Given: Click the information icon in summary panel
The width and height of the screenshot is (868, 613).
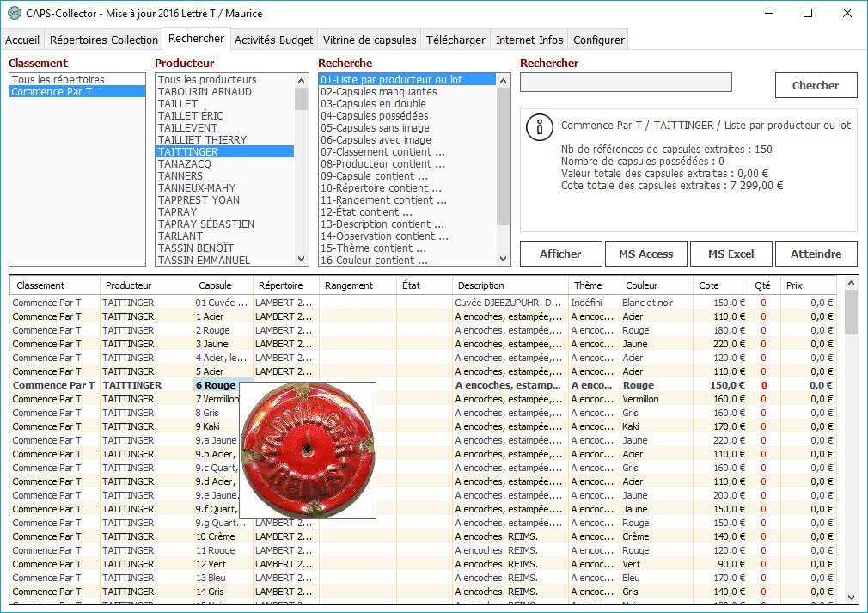Looking at the screenshot, I should coord(540,127).
